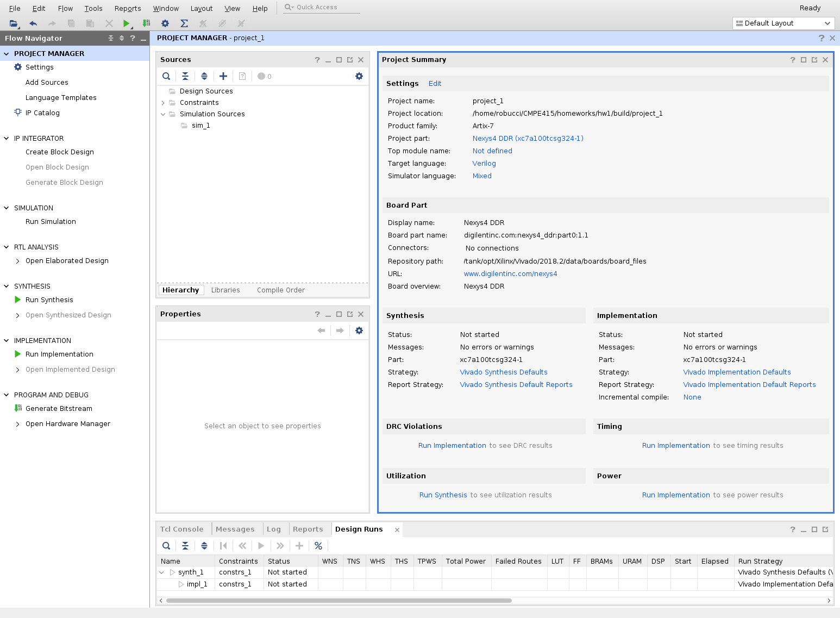Viewport: 840px width, 618px height.
Task: Close the Design Runs tab
Action: tap(397, 530)
